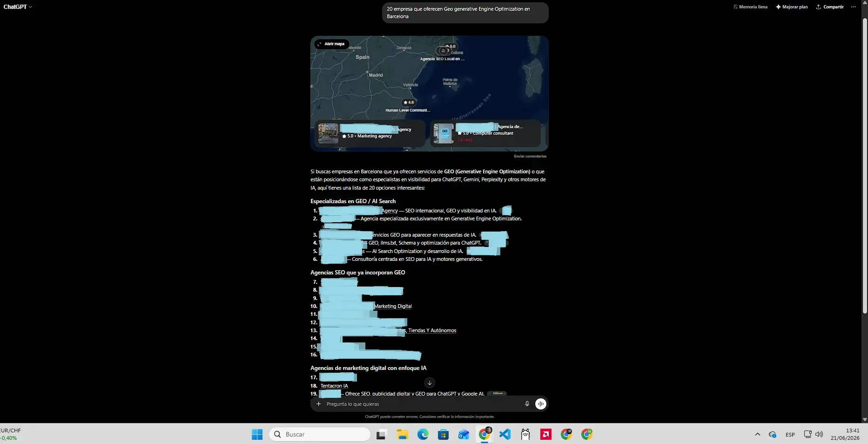Click the 'Agencia SEO Local en ...' map label
The height and width of the screenshot is (444, 868).
pos(442,59)
